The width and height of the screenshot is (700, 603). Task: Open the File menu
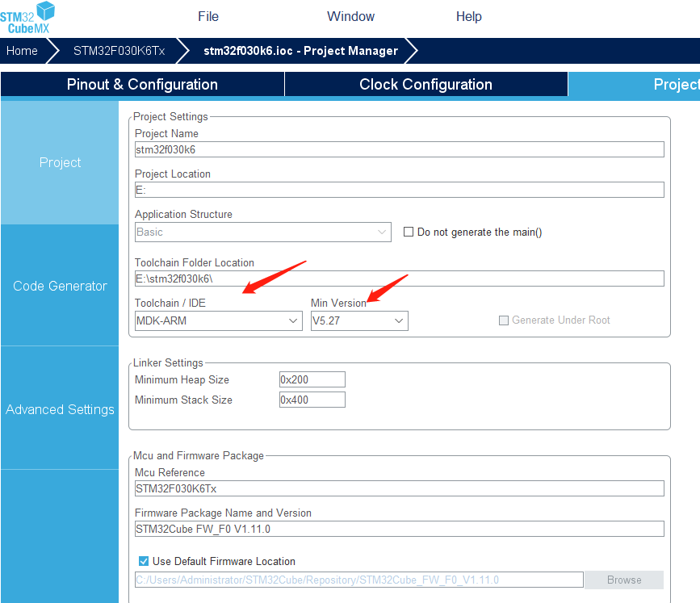tap(208, 16)
